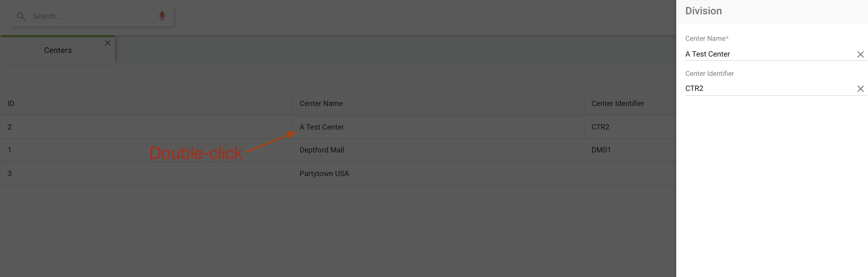
Task: Click the magnifying glass search icon
Action: (x=21, y=16)
